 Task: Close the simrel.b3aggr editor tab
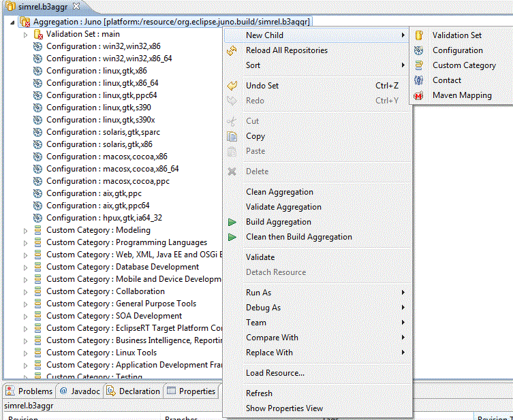tap(76, 6)
